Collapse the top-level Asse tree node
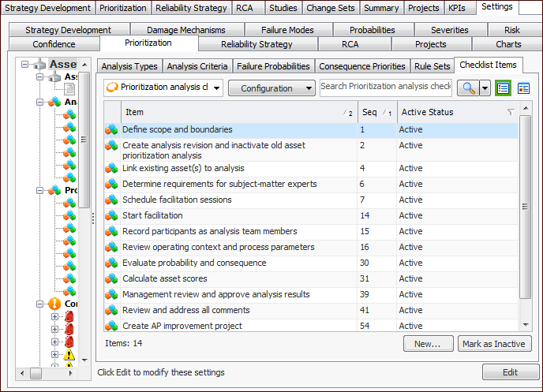This screenshot has height=392, width=543. click(x=24, y=65)
